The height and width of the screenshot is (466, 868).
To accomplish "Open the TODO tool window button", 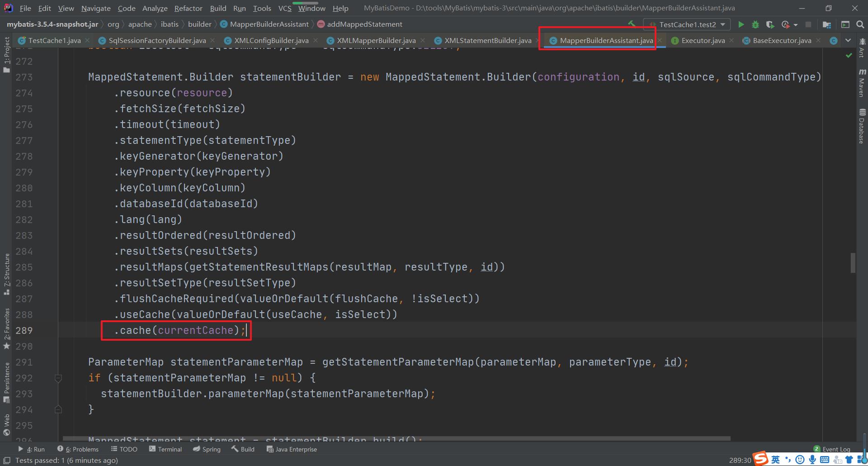I will tap(124, 449).
